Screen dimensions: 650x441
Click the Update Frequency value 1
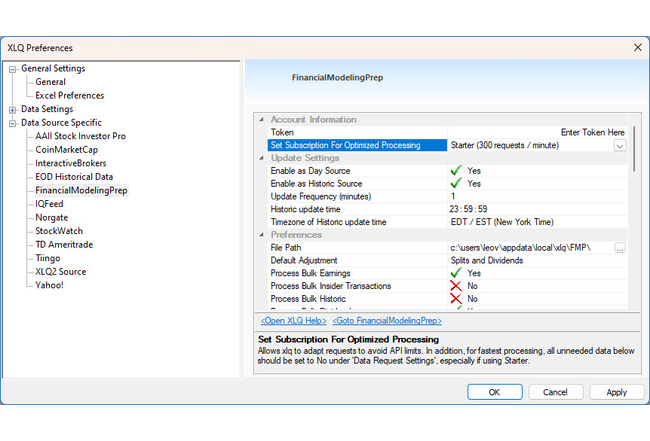click(537, 196)
